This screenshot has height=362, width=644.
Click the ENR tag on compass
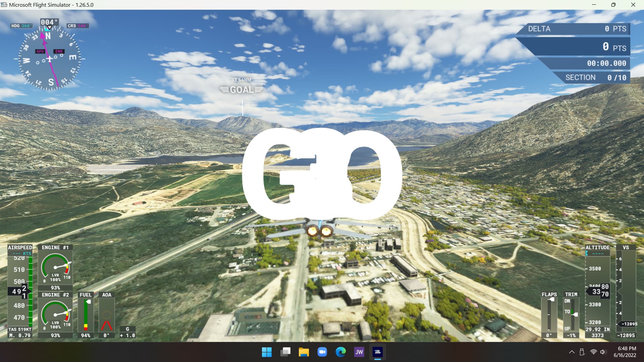click(59, 51)
